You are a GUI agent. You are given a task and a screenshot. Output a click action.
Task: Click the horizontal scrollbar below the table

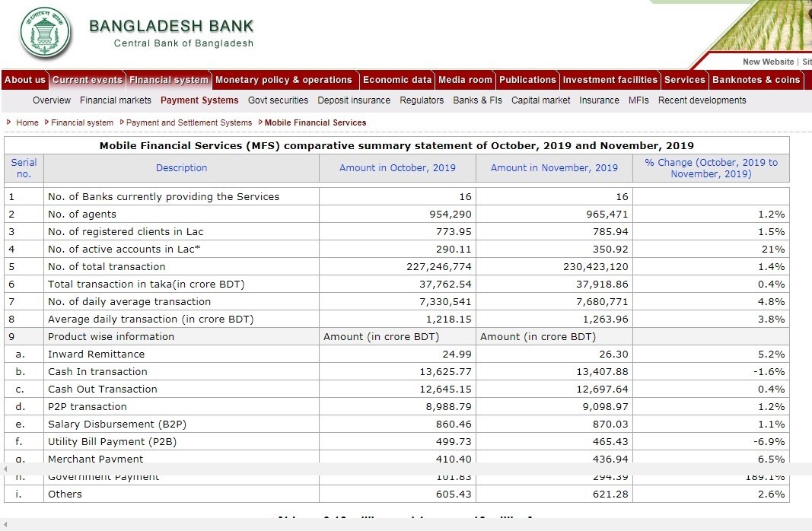tap(381, 469)
